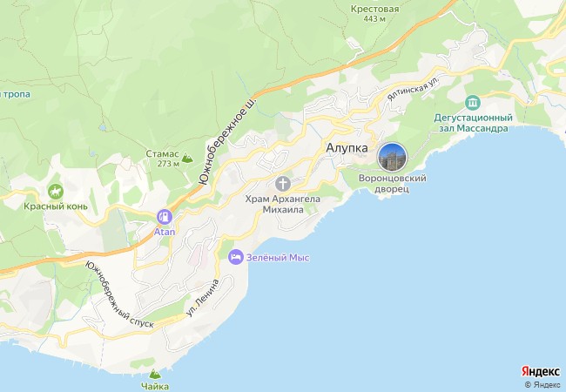
Task: Click the Южнобережное ш. road label
Action: [228, 141]
